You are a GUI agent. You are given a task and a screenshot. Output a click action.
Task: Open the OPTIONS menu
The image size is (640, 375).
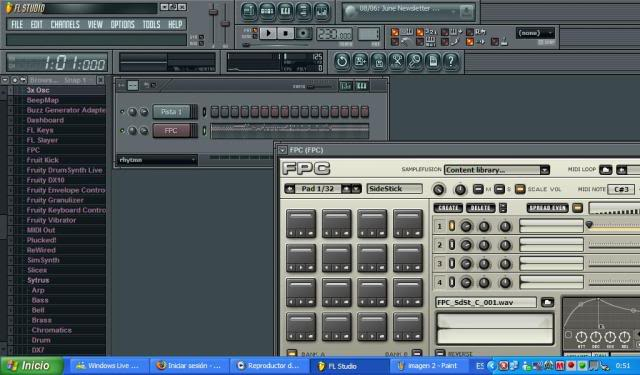pyautogui.click(x=122, y=24)
